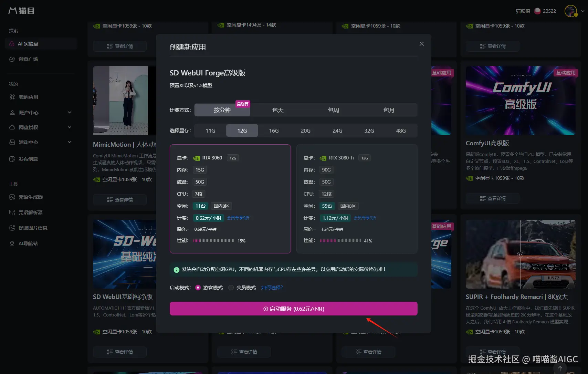Click the image comparison slider handle on SUPIR thumbnail

coord(520,254)
